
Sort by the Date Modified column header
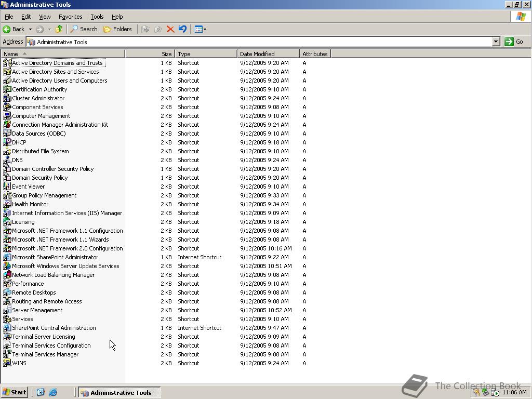[x=269, y=54]
